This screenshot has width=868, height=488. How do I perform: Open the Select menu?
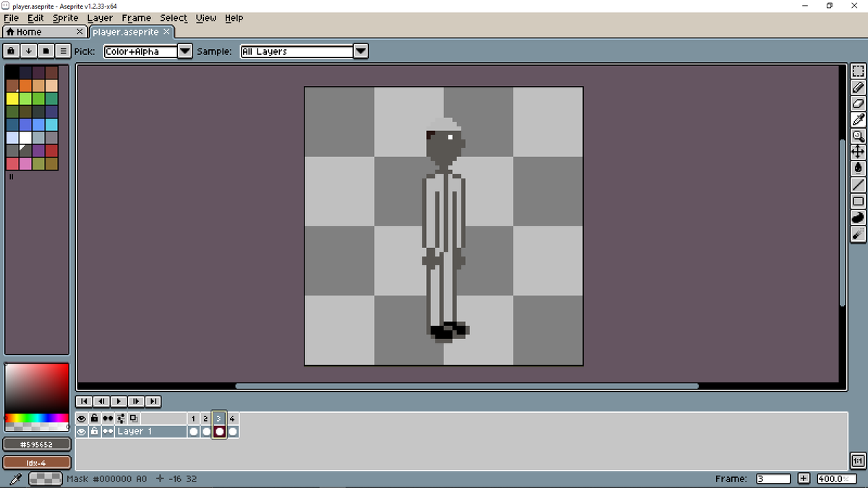point(174,18)
